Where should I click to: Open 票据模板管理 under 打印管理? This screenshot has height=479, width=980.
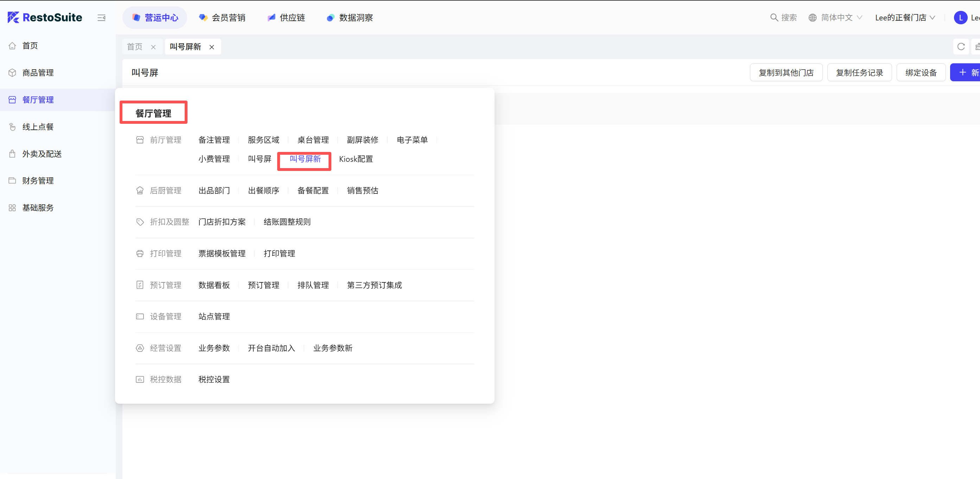pos(222,253)
